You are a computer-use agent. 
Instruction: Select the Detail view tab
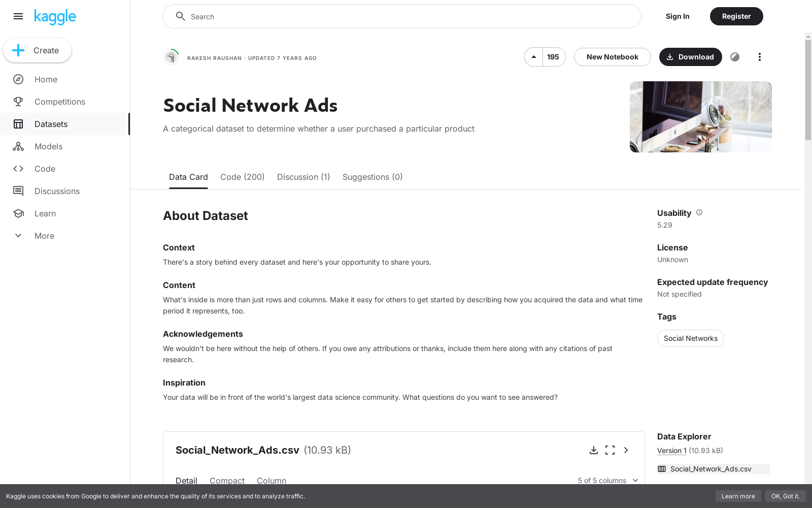pyautogui.click(x=186, y=481)
